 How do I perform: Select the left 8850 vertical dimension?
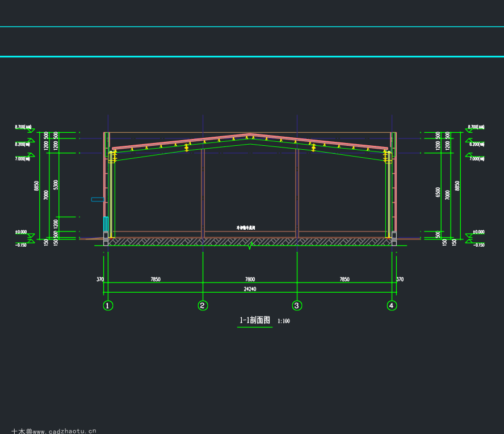[37, 186]
